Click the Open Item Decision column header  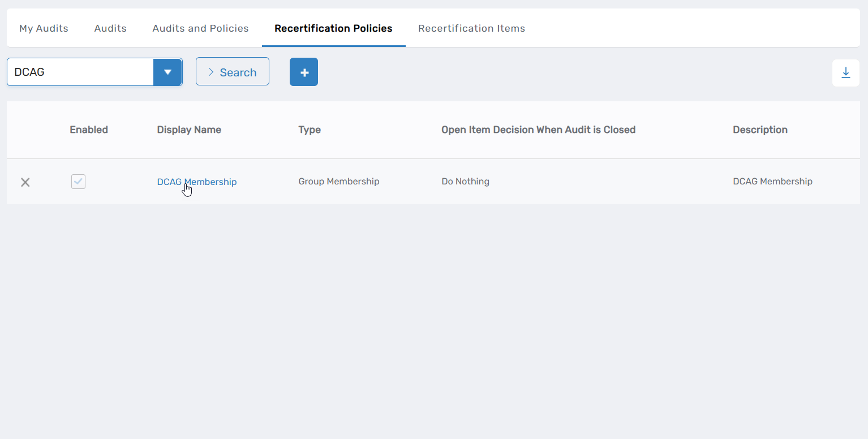(x=538, y=130)
